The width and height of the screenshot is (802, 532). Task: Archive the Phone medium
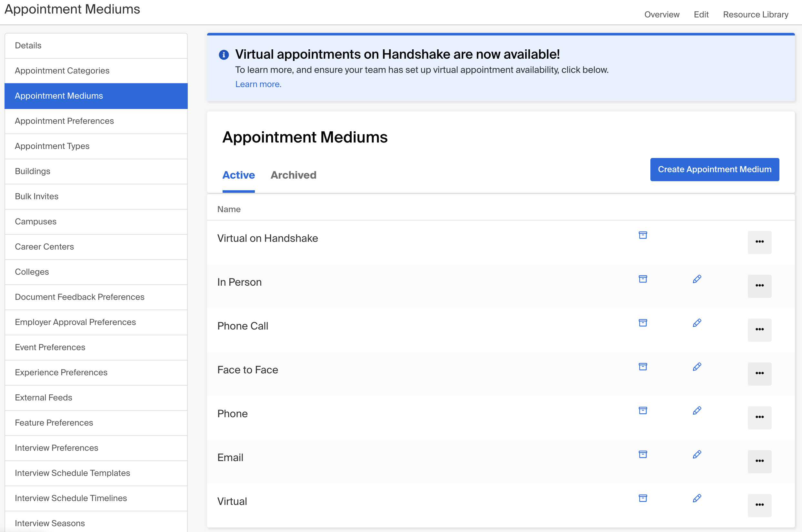[643, 410]
